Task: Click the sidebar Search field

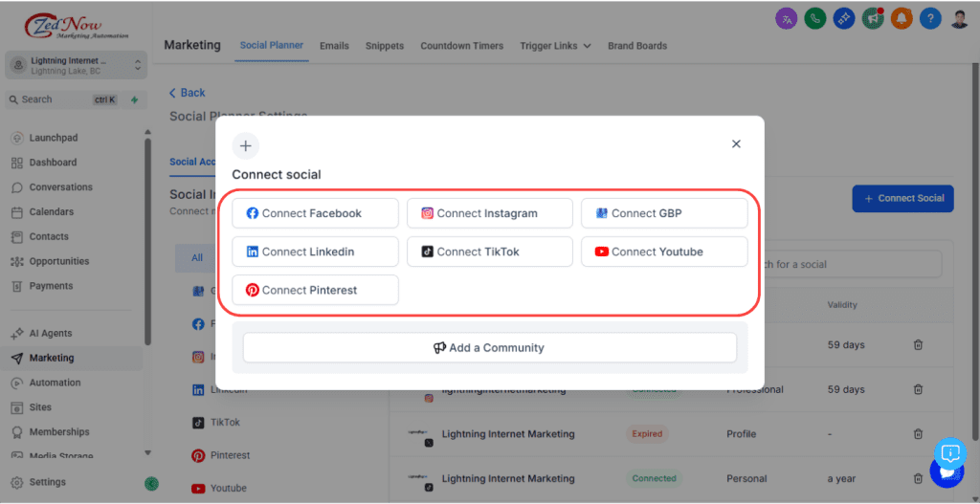Action: pos(62,99)
